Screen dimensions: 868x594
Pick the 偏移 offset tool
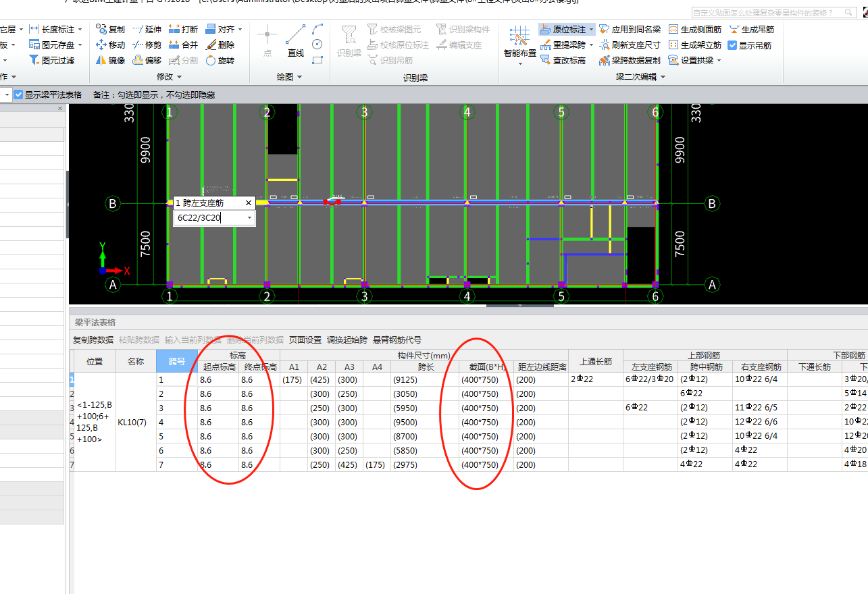[x=147, y=60]
